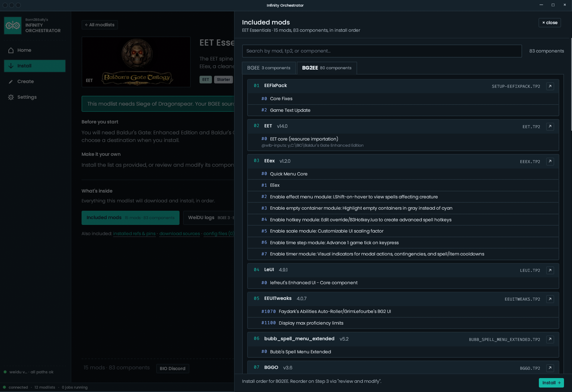Select the BG2EE 80 components tab
572x392 pixels.
(x=327, y=68)
